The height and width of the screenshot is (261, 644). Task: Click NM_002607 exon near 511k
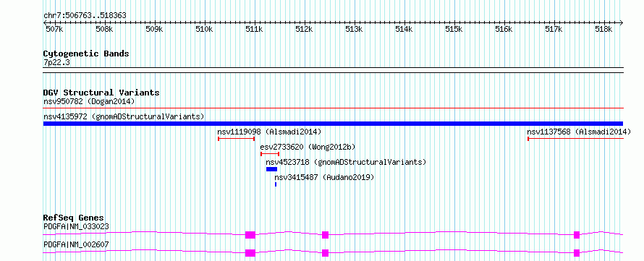250,253
